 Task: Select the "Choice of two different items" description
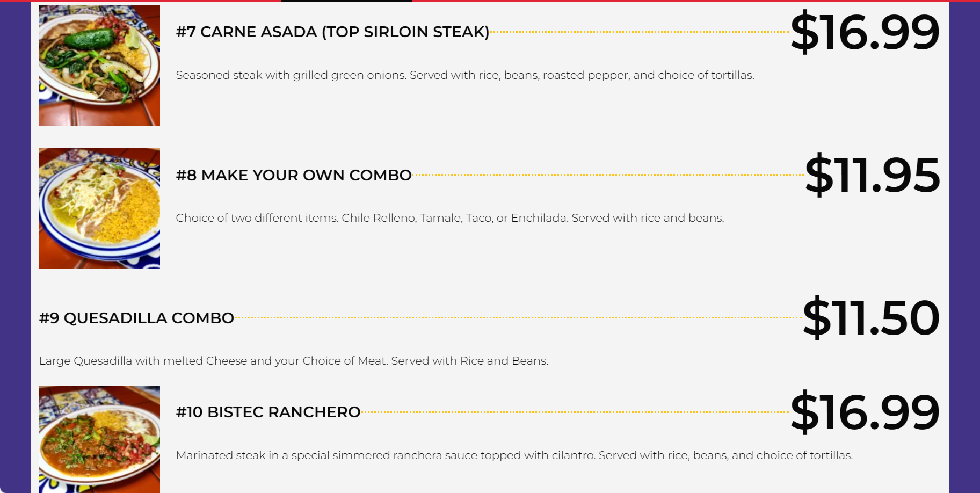(450, 218)
